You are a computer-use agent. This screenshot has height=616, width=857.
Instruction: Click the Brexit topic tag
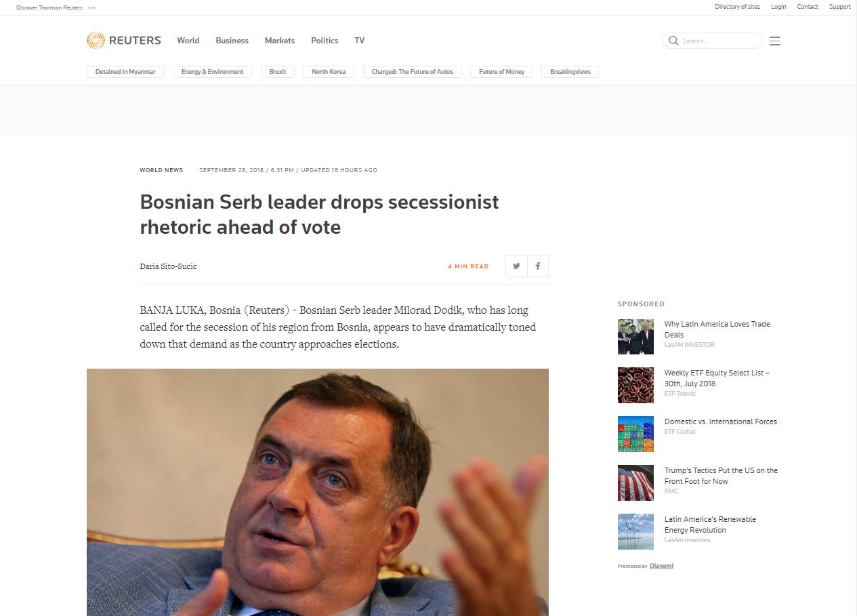[278, 72]
